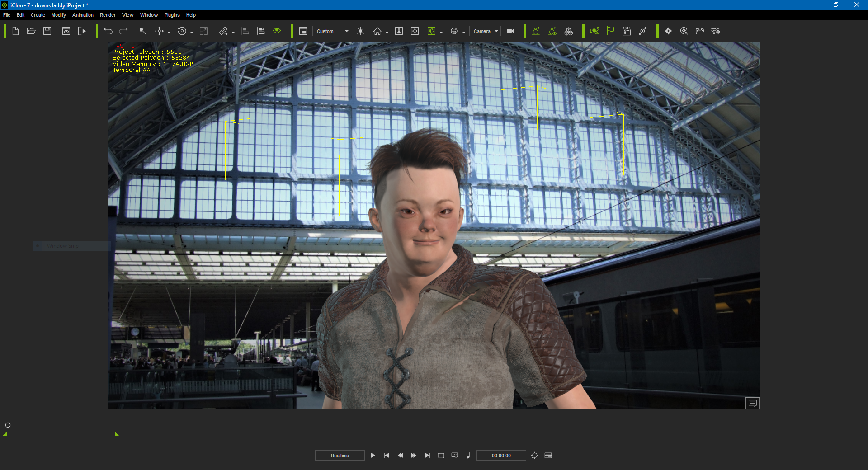Image resolution: width=868 pixels, height=470 pixels.
Task: Select the Scale tool icon
Action: [204, 31]
